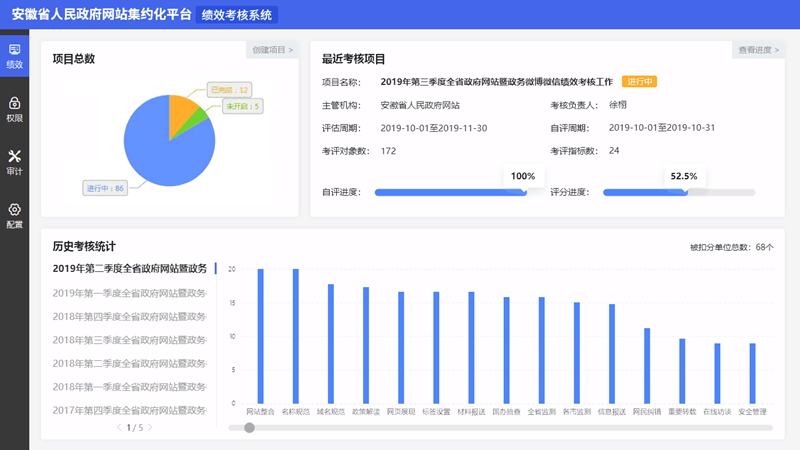Click the 安全管理 bar in chart
This screenshot has width=800, height=450.
tap(753, 373)
